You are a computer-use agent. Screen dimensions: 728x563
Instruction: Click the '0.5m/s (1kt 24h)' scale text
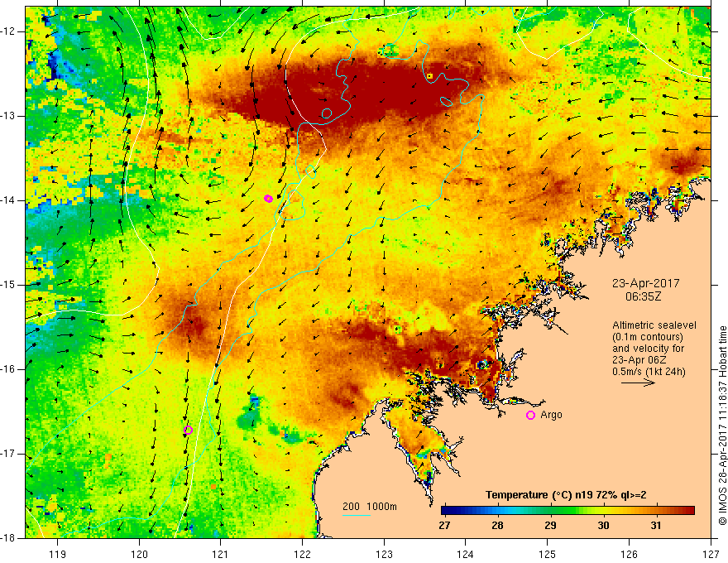[649, 372]
